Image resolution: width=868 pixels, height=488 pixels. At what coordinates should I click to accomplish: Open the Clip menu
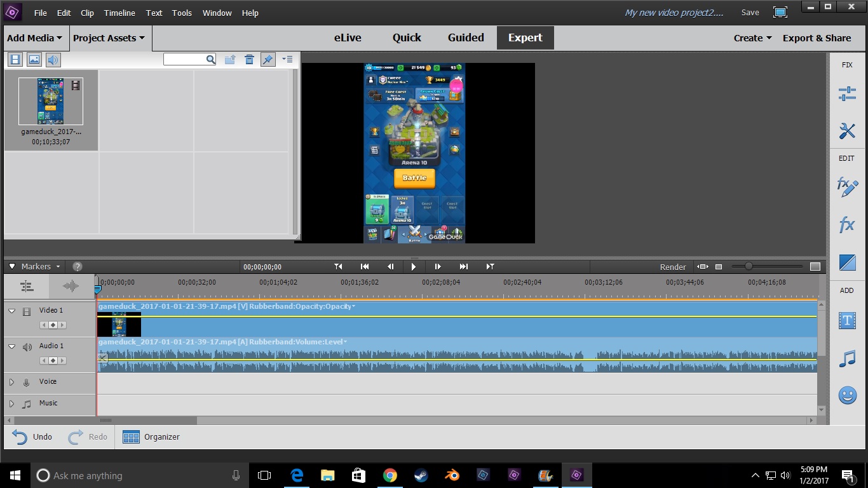(87, 13)
